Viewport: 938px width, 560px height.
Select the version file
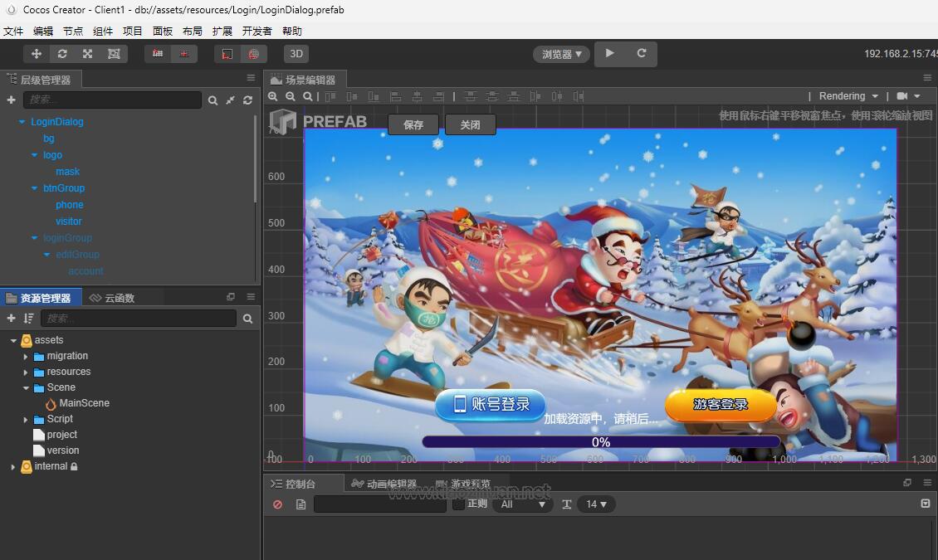click(63, 450)
